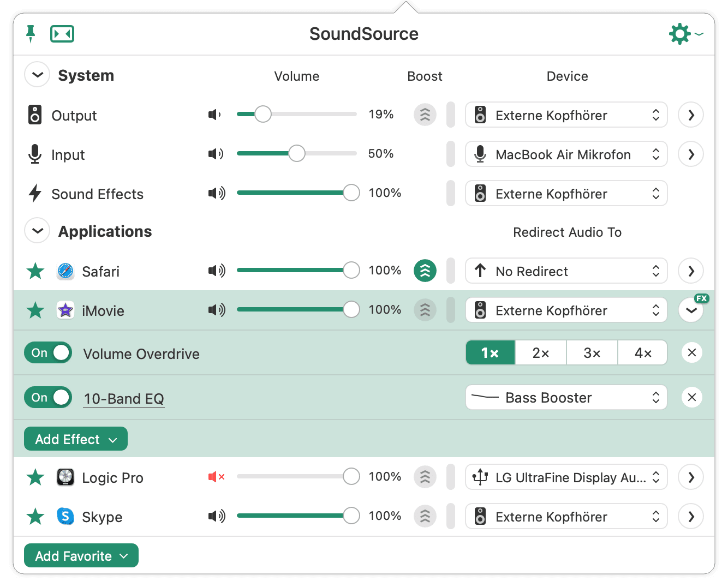Click the Input microphone icon
Image resolution: width=728 pixels, height=587 pixels.
point(35,154)
